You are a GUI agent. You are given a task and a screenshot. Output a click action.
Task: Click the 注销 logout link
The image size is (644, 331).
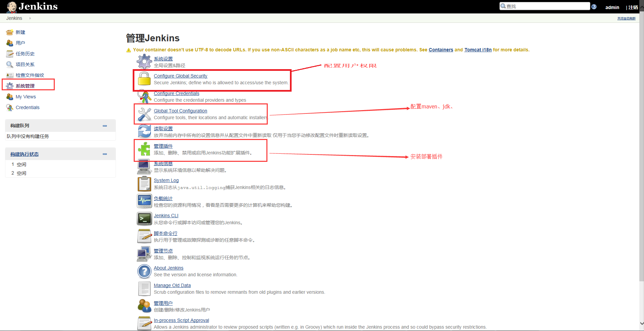tap(633, 7)
